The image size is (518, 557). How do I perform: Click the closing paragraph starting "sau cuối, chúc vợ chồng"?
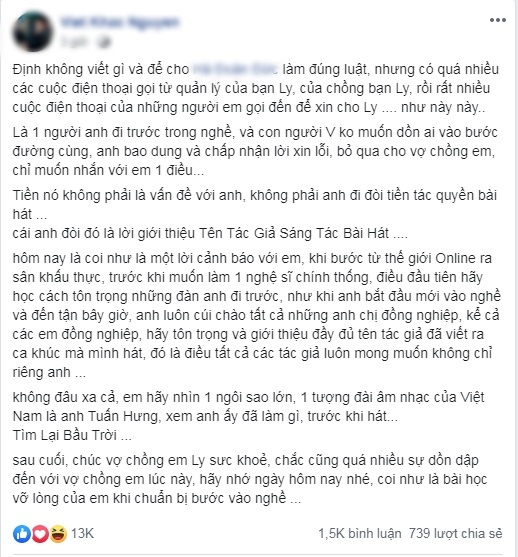click(250, 479)
